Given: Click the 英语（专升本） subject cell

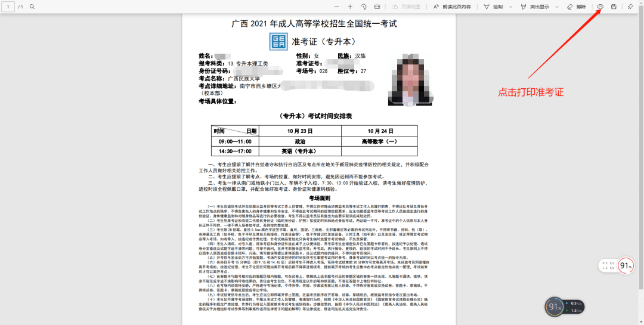Looking at the screenshot, I should pos(299,151).
